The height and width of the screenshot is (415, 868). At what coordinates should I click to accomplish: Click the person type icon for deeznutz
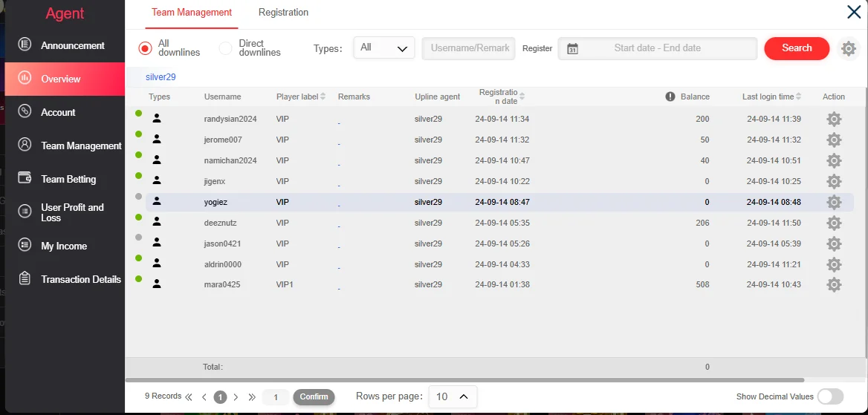click(157, 221)
